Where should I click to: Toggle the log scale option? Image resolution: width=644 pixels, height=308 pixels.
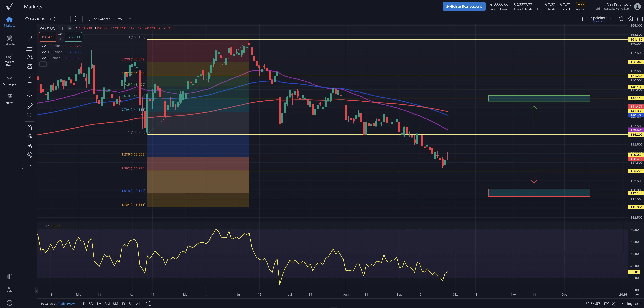point(629,303)
